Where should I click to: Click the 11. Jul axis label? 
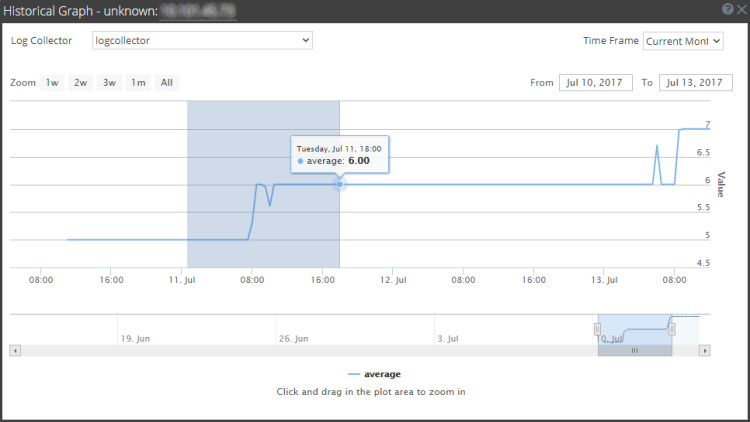click(x=182, y=280)
